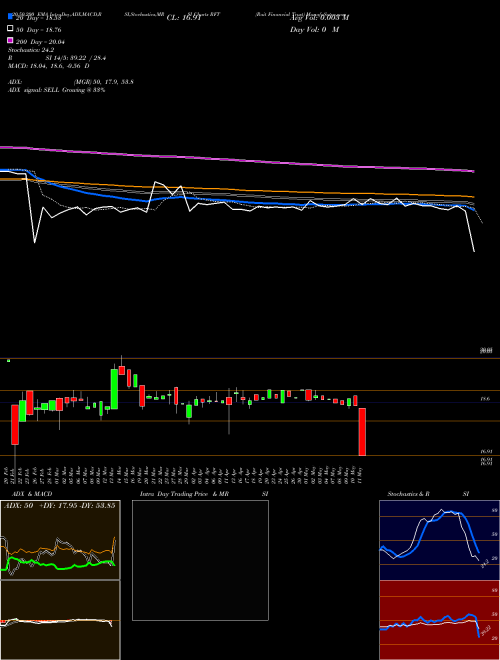This screenshot has width=500, height=660.
Task: Click the 'Stochastics & R' panel title
Action: pyautogui.click(x=408, y=494)
